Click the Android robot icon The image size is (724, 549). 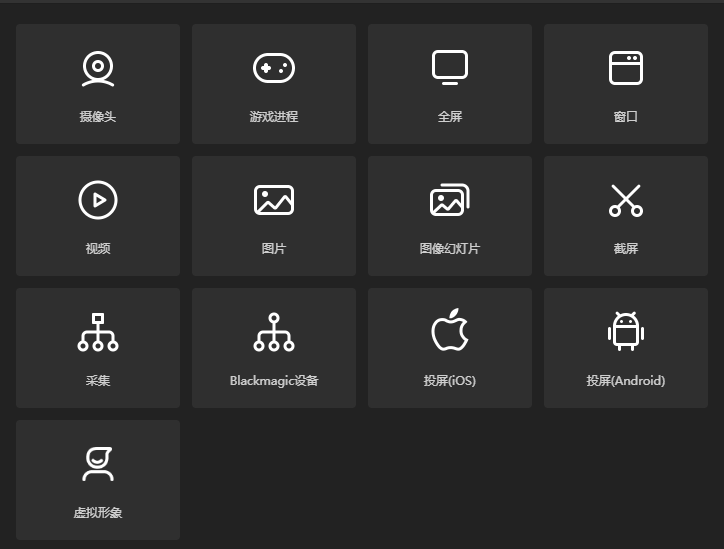click(626, 331)
